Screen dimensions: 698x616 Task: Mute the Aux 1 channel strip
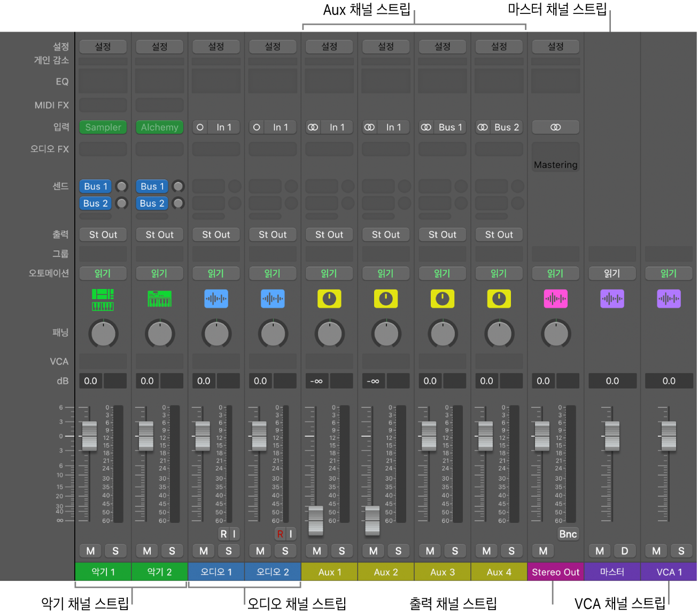point(317,551)
